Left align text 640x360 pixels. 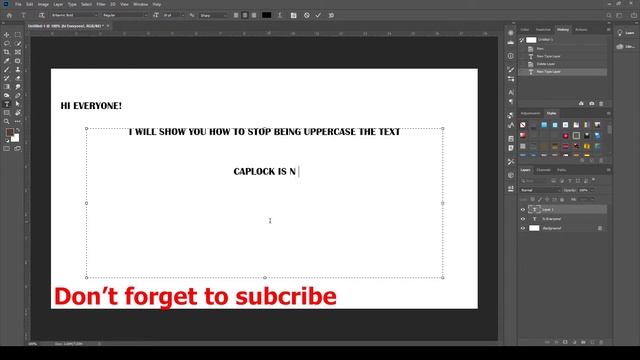tap(236, 16)
